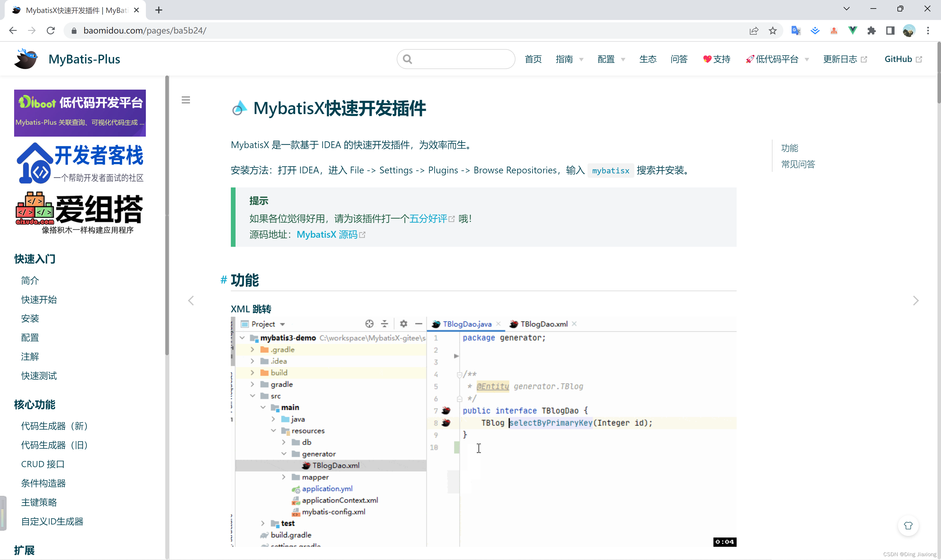
Task: Open the 更新日志 external link
Action: pos(845,59)
